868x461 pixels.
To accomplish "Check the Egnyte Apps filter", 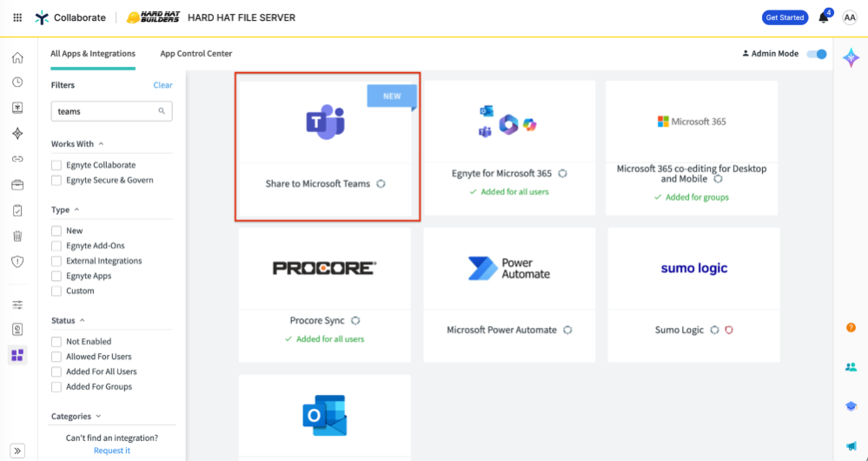I will pos(56,276).
